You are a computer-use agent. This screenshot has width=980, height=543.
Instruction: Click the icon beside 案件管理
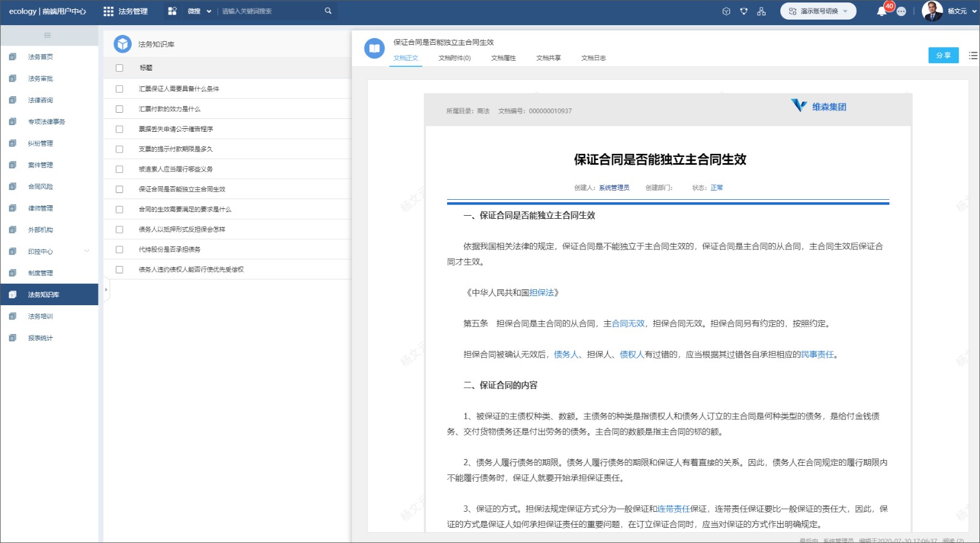click(13, 165)
